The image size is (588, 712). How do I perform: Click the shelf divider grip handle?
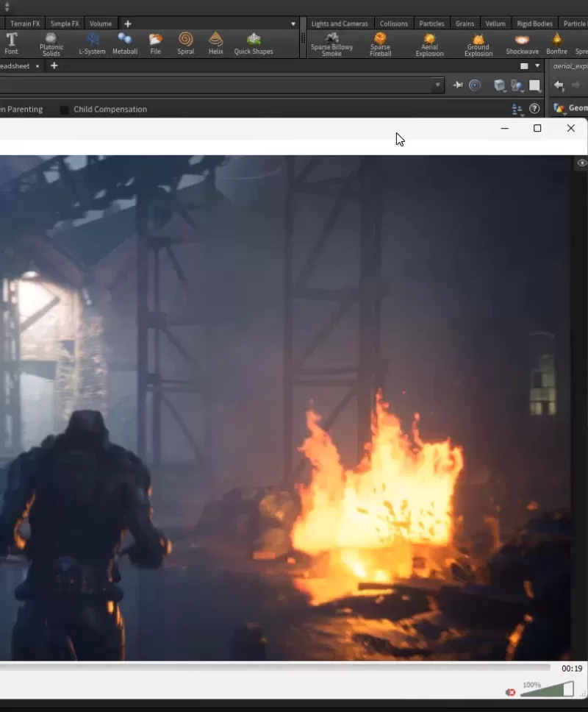tap(303, 38)
